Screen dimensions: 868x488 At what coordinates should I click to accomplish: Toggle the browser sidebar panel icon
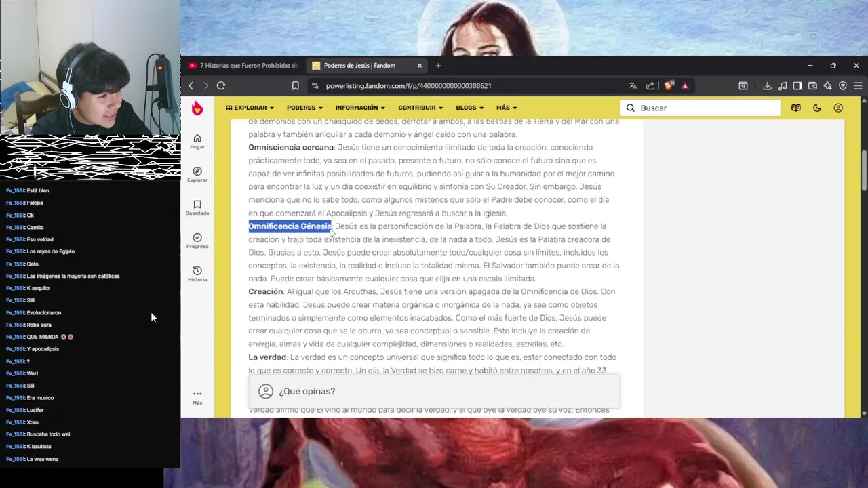coord(797,85)
